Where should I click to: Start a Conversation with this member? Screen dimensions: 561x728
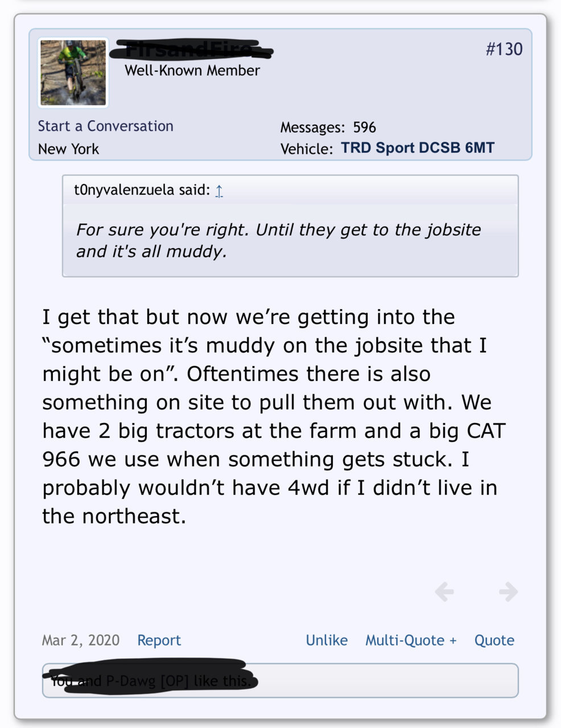tap(106, 126)
